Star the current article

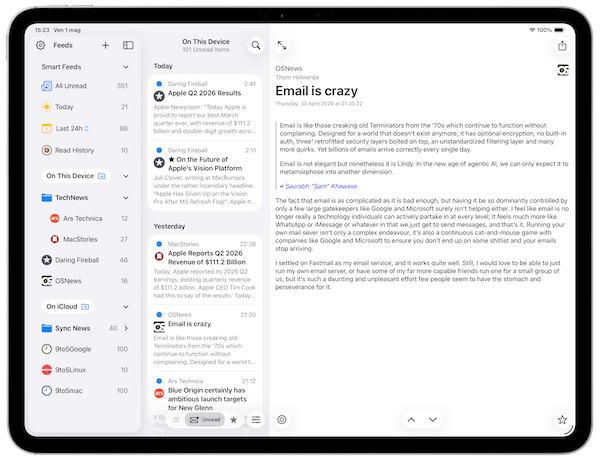tap(562, 420)
